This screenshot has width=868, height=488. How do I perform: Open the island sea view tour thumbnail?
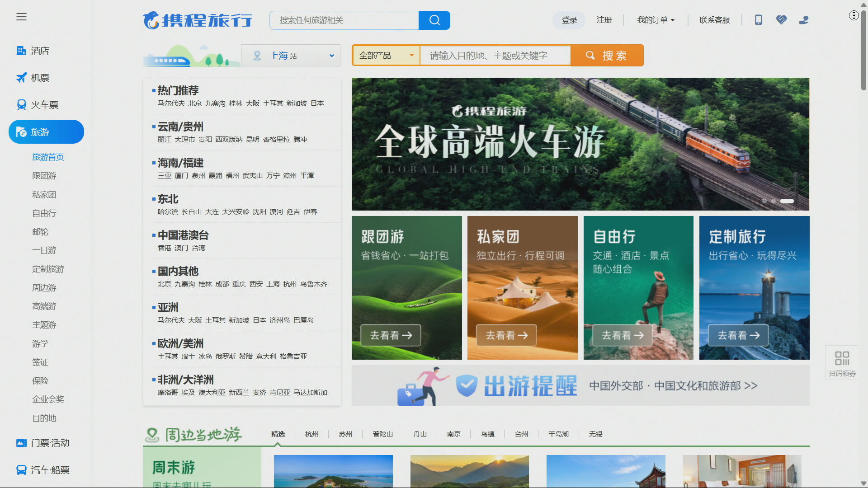click(x=333, y=471)
